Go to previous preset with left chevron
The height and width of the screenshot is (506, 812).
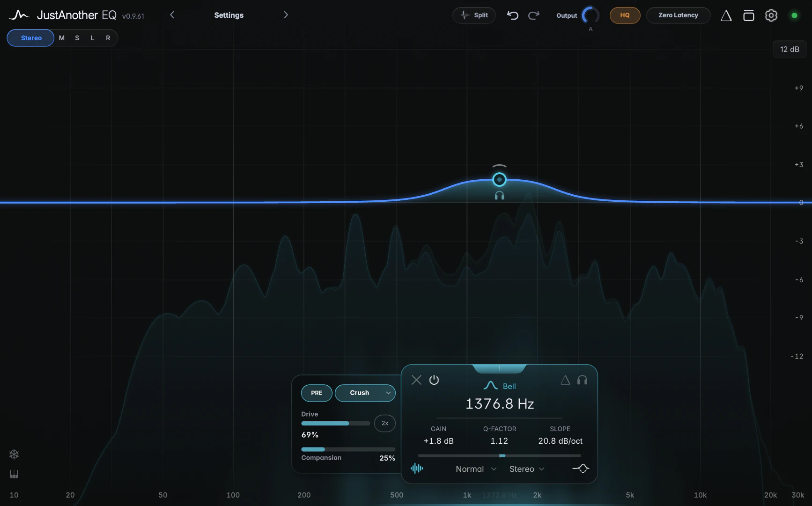(172, 15)
